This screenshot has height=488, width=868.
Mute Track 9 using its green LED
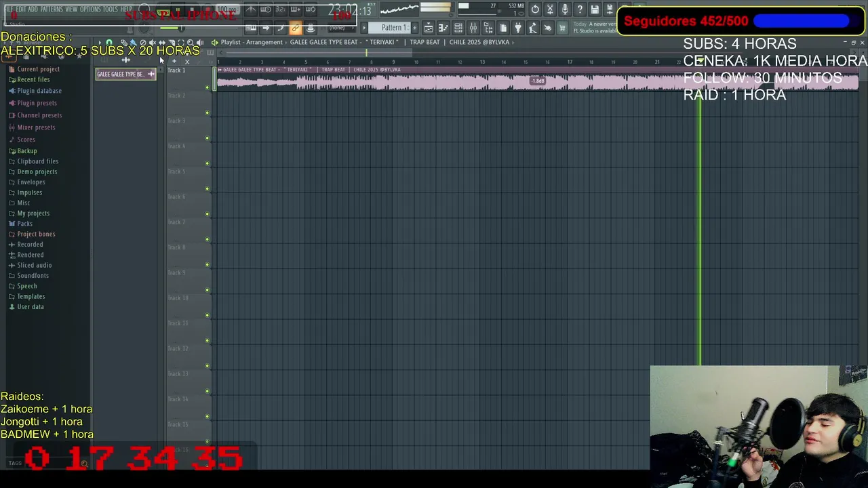coord(208,290)
